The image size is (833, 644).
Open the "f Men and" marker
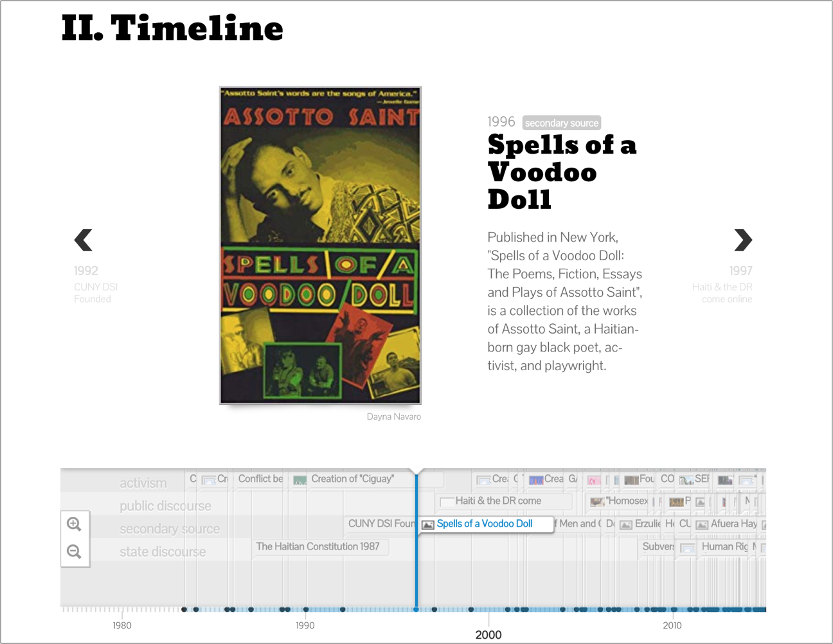click(x=577, y=524)
